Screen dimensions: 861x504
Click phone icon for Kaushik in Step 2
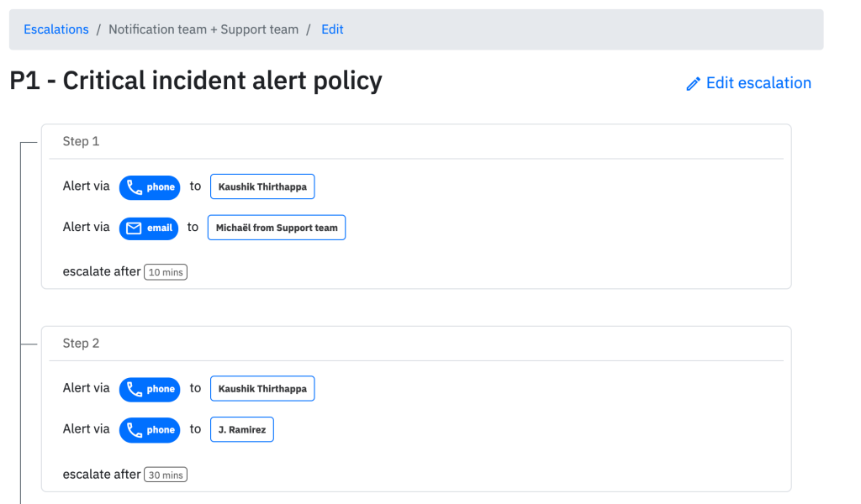[135, 389]
